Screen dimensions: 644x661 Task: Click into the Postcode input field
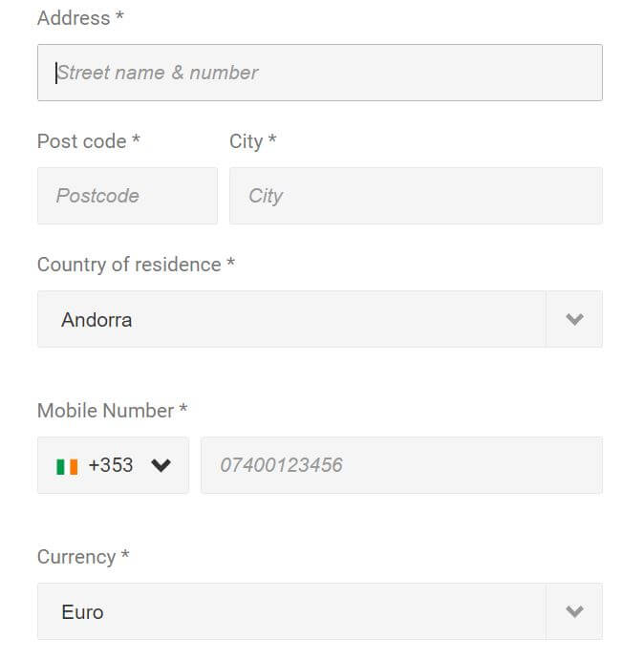click(x=127, y=196)
